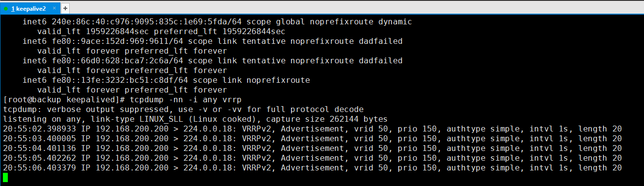This screenshot has height=186, width=644.
Task: Click the green connection status dot
Action: point(6,9)
